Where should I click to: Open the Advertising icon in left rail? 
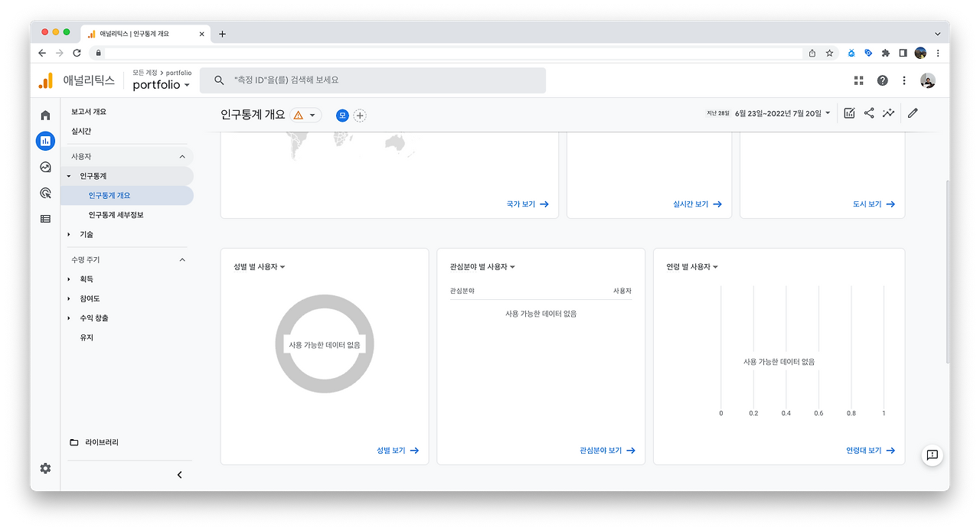pos(45,193)
